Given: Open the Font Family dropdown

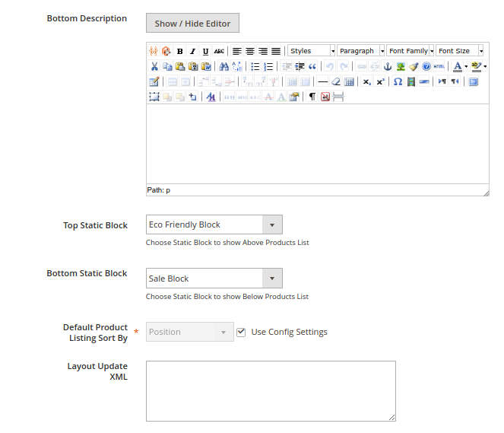Looking at the screenshot, I should (x=410, y=51).
